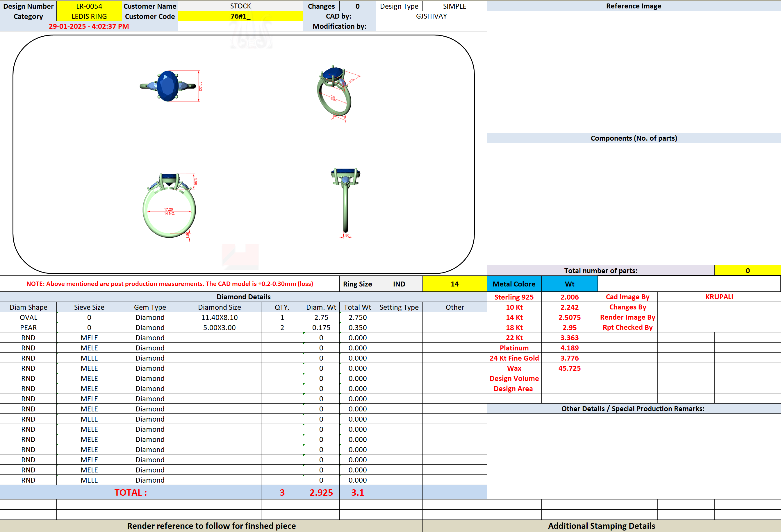Select the date 29-01-2025 - 4:02:37 PM cell
Image resolution: width=781 pixels, height=532 pixels.
point(89,26)
